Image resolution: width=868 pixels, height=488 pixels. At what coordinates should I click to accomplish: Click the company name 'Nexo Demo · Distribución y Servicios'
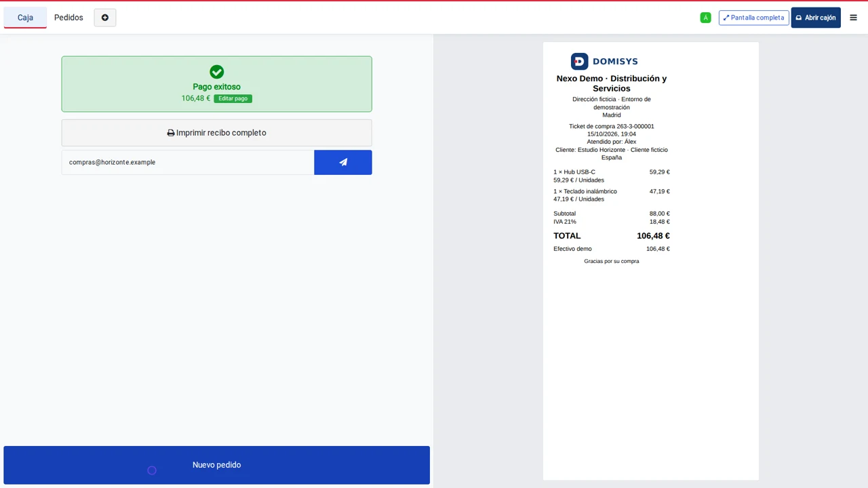pos(612,83)
